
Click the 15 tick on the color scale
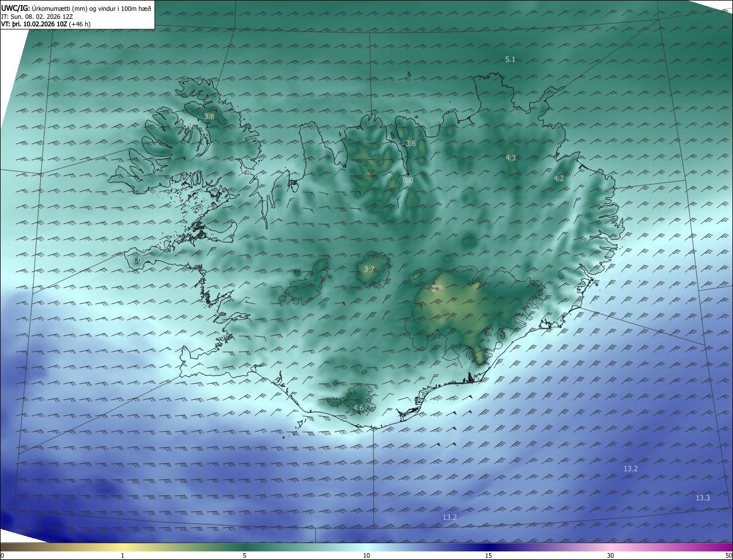(488, 555)
